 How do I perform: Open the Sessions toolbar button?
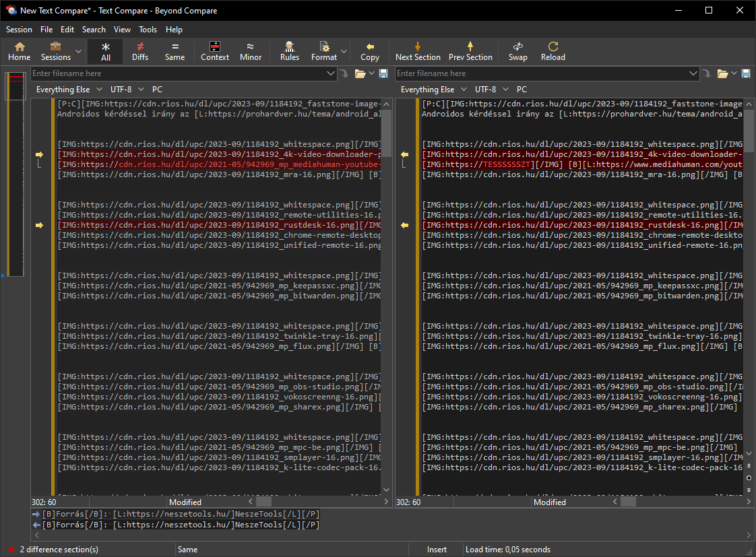point(55,52)
